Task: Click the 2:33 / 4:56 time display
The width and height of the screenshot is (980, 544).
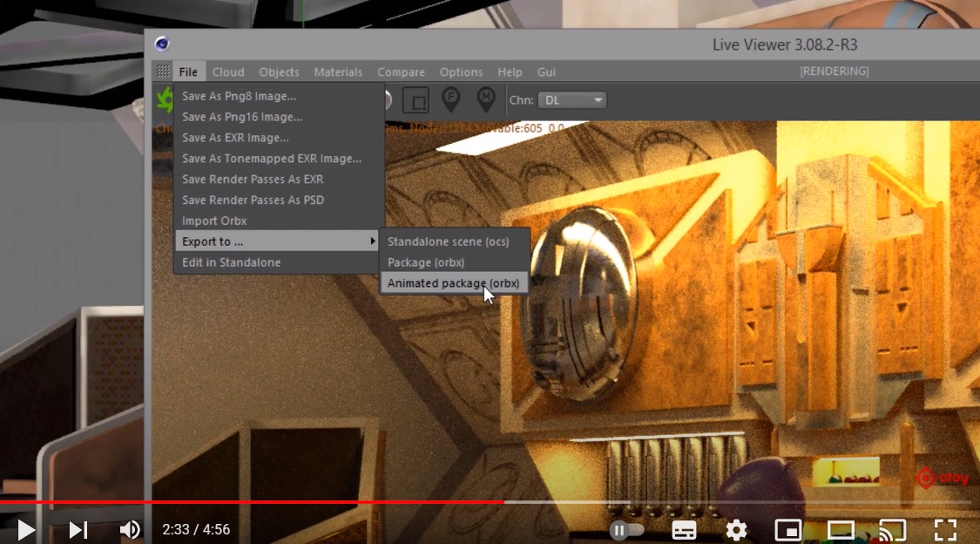Action: point(196,530)
